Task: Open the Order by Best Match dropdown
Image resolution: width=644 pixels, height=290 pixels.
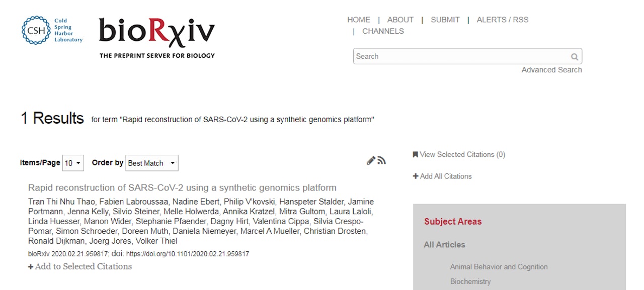Action: pyautogui.click(x=151, y=163)
